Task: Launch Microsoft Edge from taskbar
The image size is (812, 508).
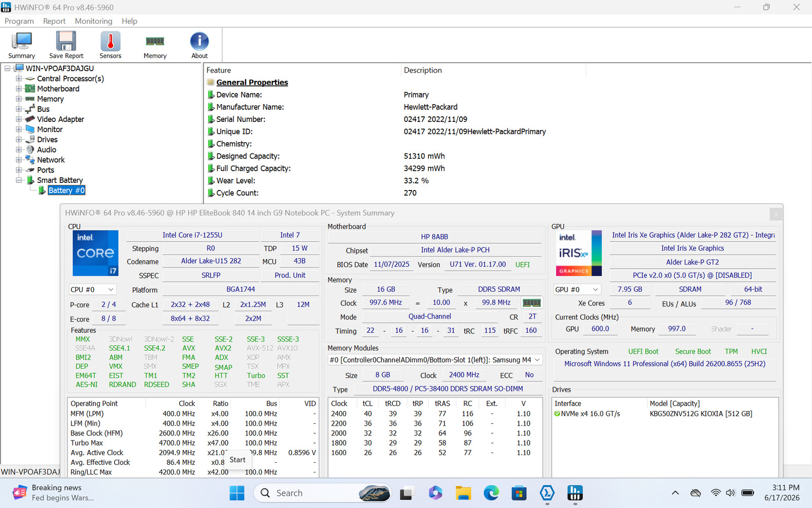Action: click(491, 493)
